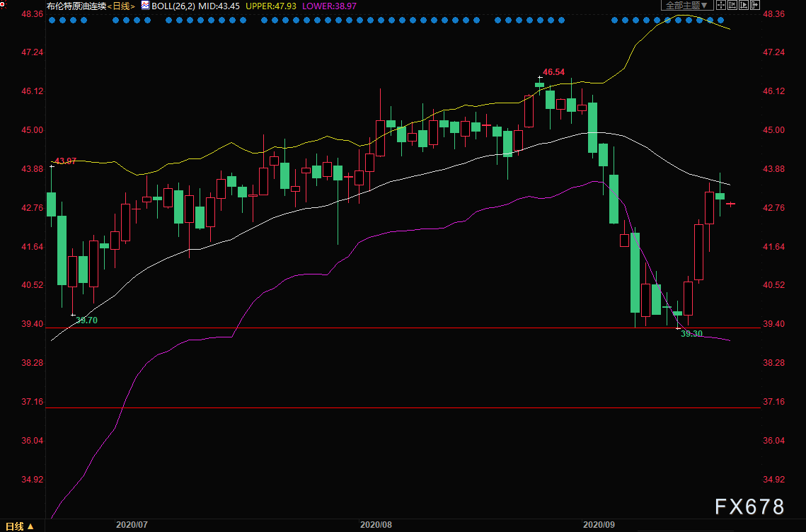
Task: Click the chart playback icon
Action: pyautogui.click(x=743, y=5)
